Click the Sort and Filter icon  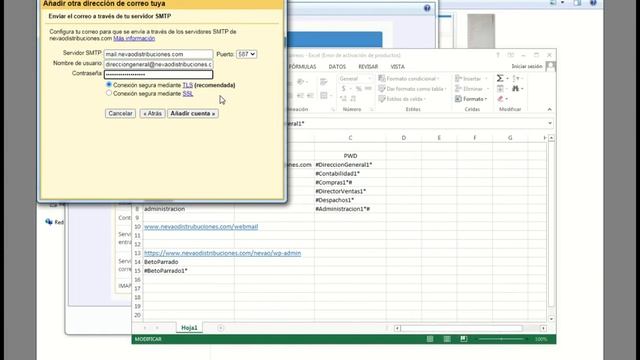516,78
